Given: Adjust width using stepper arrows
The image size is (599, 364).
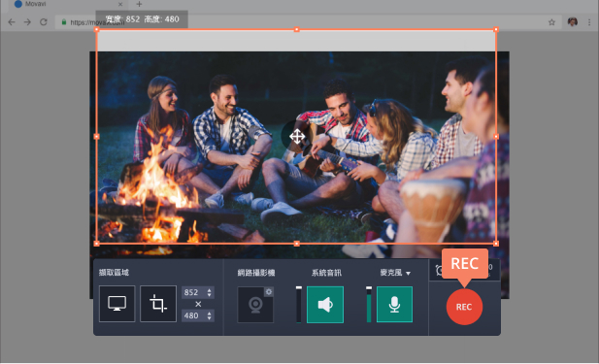Looking at the screenshot, I should point(210,292).
